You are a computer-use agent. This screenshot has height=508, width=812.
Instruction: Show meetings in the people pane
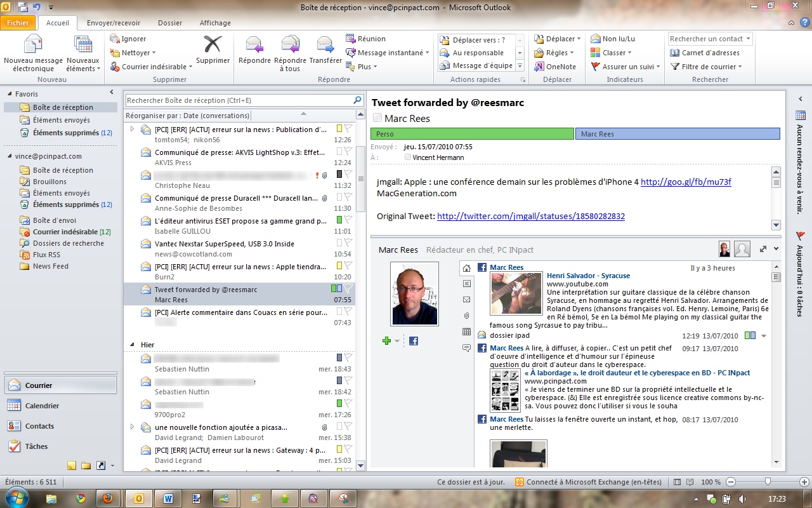[x=466, y=331]
